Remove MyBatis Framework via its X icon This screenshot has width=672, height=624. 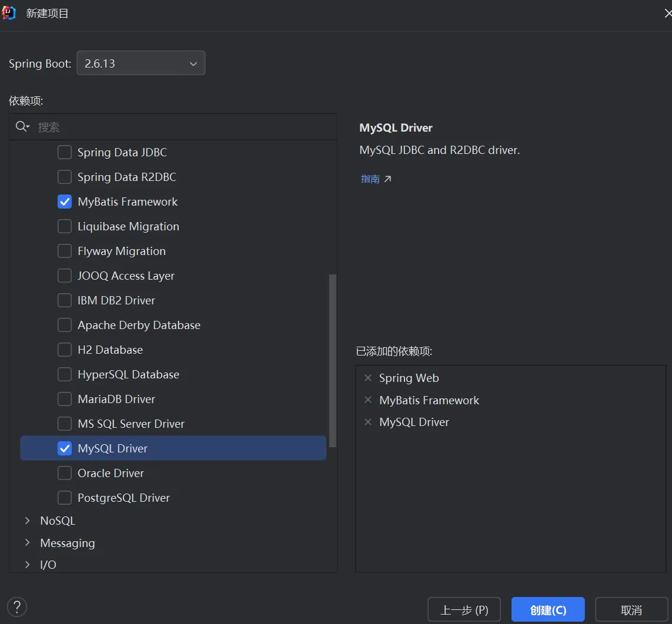click(368, 400)
